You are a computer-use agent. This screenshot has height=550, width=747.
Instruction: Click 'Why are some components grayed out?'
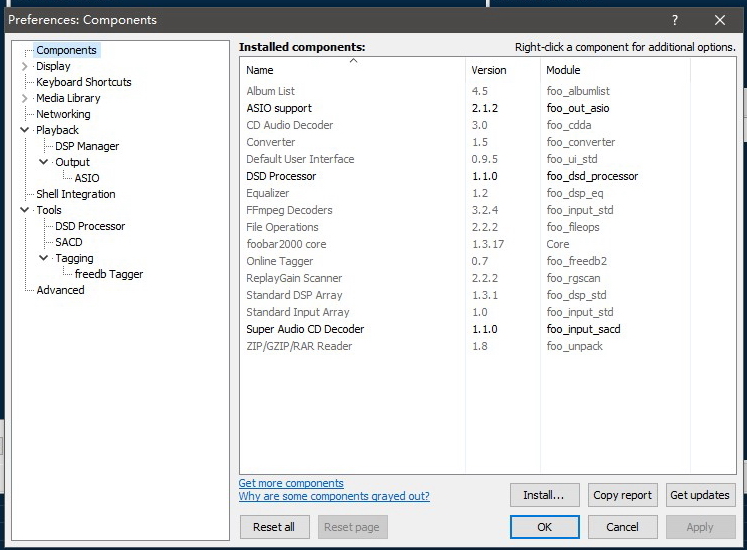(x=334, y=497)
